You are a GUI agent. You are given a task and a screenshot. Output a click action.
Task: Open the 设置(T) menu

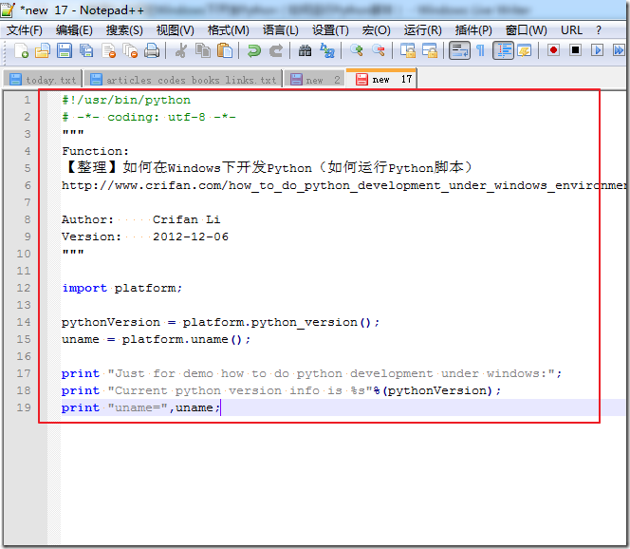point(330,31)
